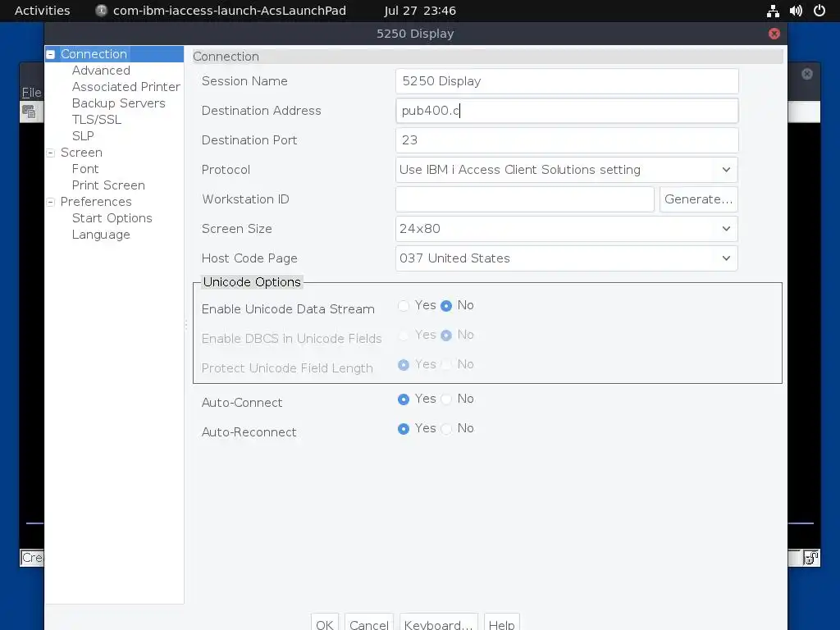Image resolution: width=840 pixels, height=630 pixels.
Task: Collapse the Screen tree node
Action: pos(50,153)
